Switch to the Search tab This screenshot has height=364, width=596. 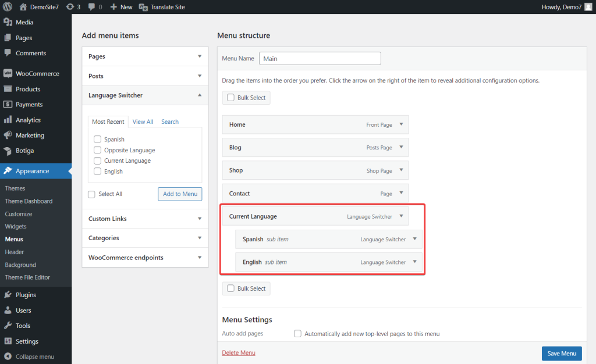click(x=170, y=122)
